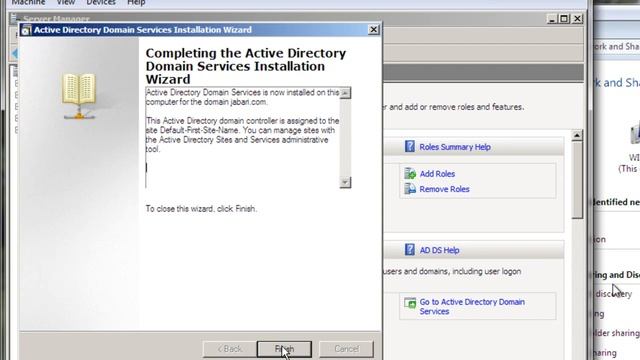Click Server Manager vertical scrollbar thumb
Viewport: 640px width, 360px height.
click(577, 180)
